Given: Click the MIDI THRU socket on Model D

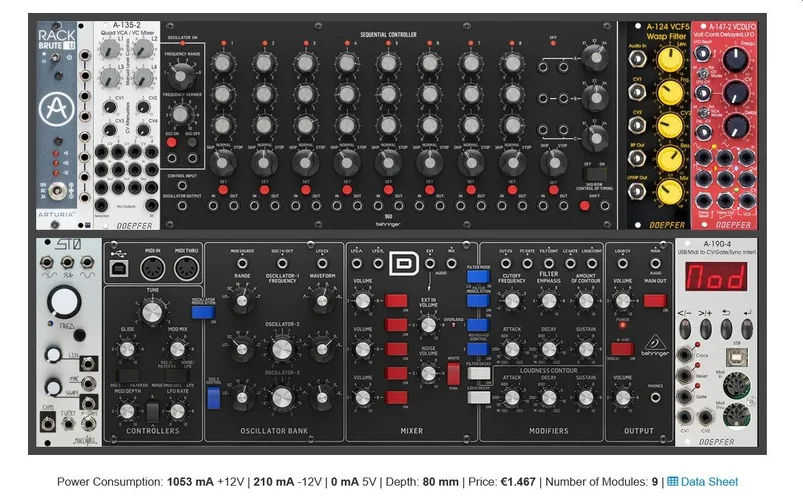Looking at the screenshot, I should [x=186, y=268].
